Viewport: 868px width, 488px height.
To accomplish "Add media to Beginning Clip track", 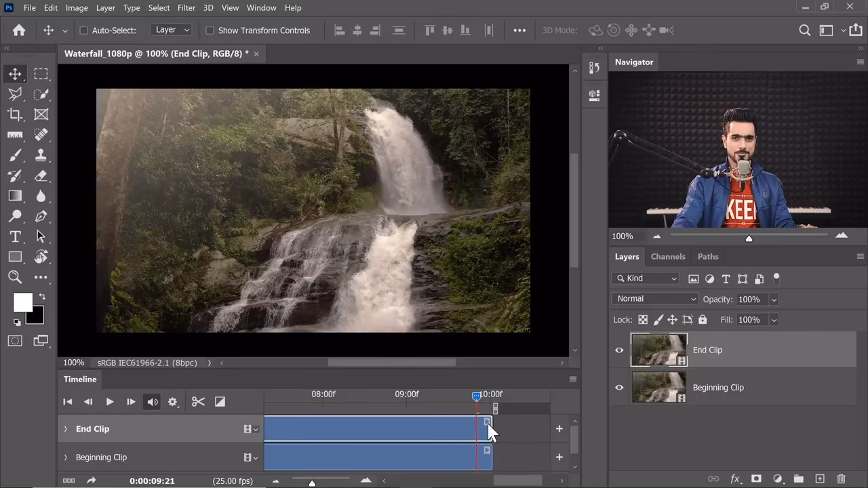I will tap(559, 457).
